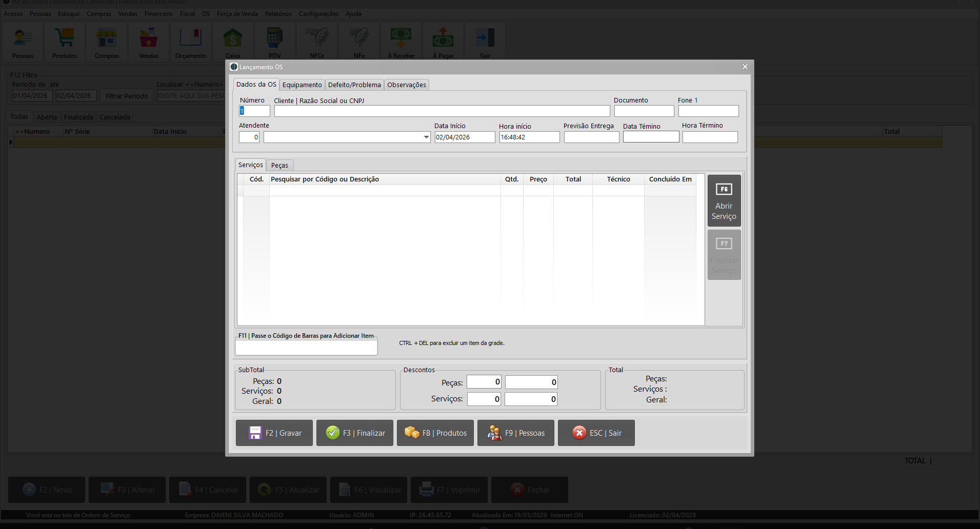Image resolution: width=980 pixels, height=529 pixels.
Task: Open the Defeito/Problema tab
Action: [x=354, y=85]
